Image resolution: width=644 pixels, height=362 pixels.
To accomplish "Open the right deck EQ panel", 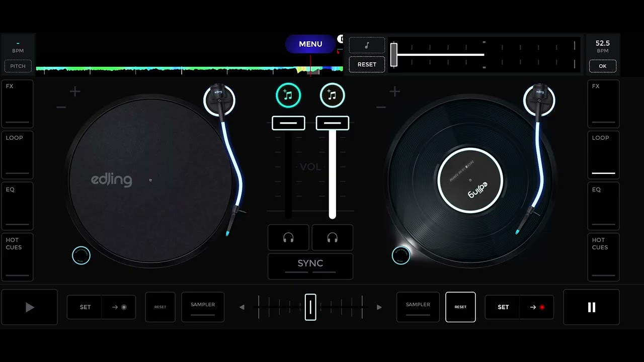I will tap(603, 206).
